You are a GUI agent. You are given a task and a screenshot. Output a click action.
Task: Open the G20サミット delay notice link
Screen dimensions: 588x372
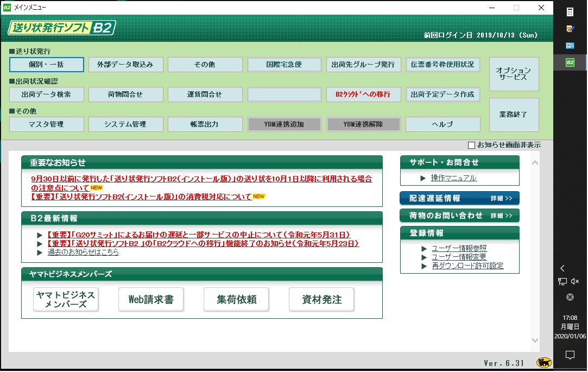click(199, 235)
